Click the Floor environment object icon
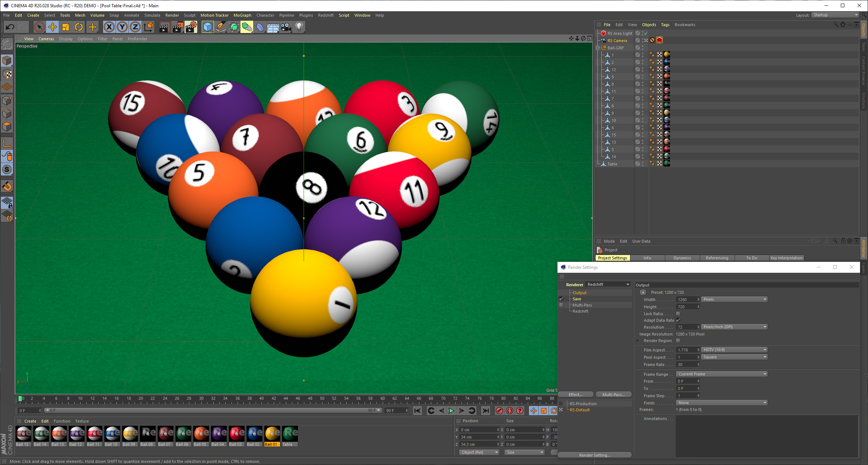 tap(273, 27)
